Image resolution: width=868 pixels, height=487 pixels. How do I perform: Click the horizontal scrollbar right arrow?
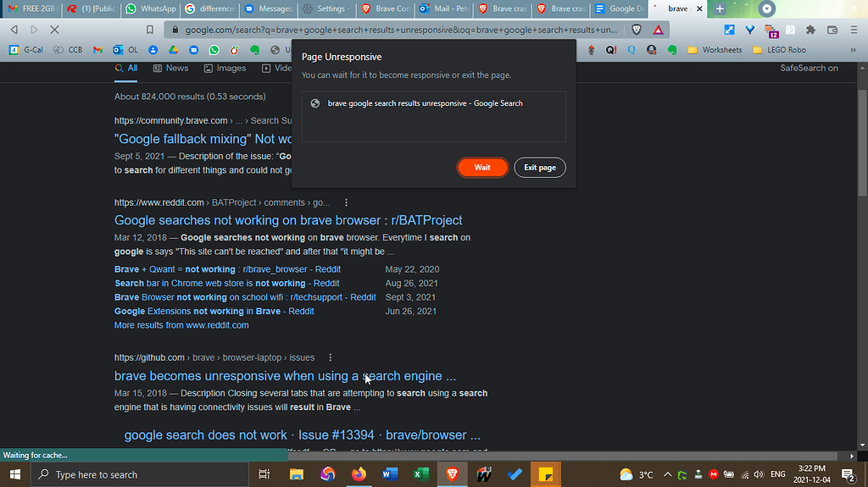pyautogui.click(x=852, y=456)
